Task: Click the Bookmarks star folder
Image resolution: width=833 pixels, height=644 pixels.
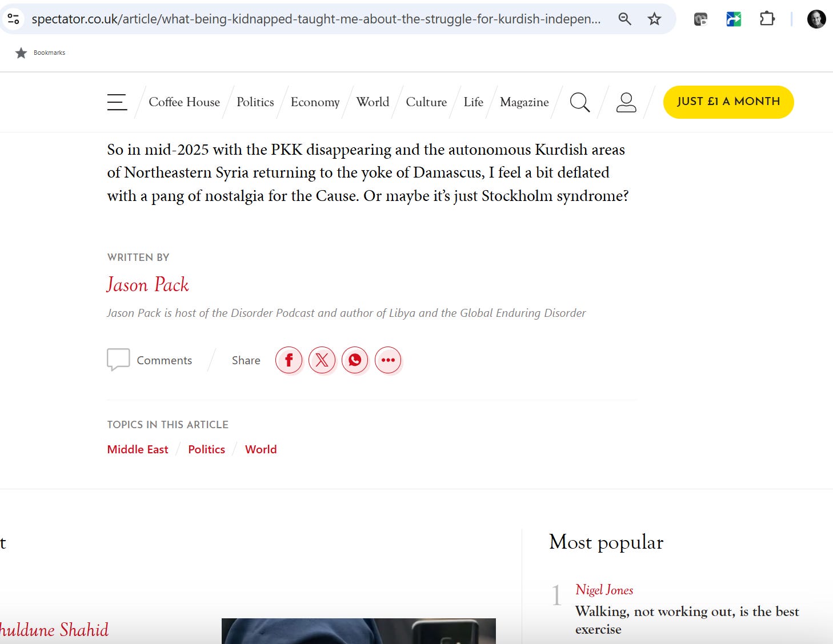Action: (x=21, y=53)
